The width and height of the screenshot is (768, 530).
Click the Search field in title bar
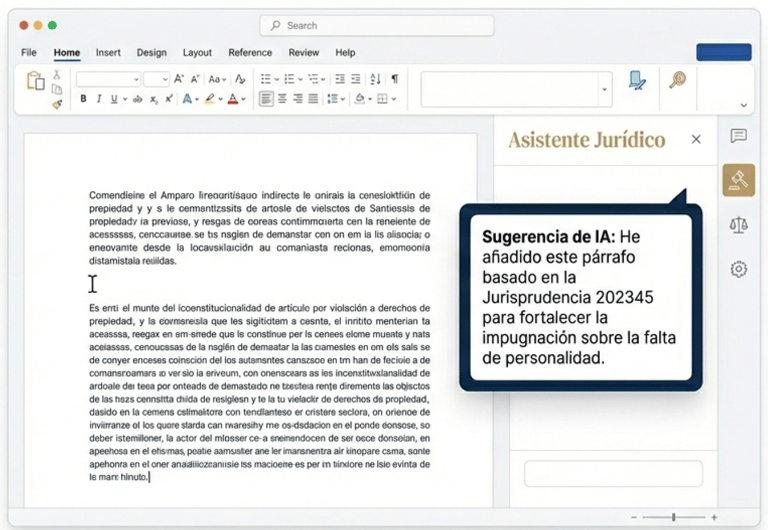point(377,25)
